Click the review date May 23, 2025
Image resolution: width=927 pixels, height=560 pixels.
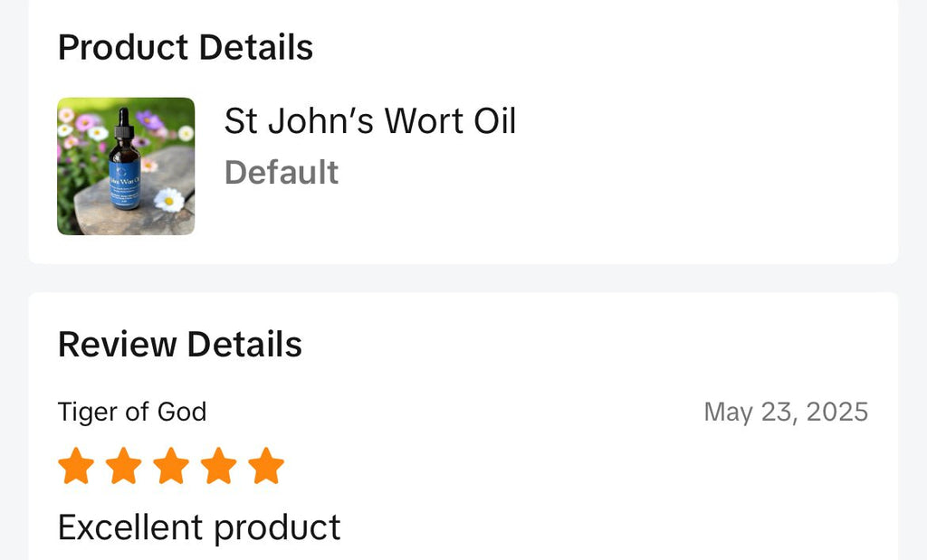coord(786,412)
